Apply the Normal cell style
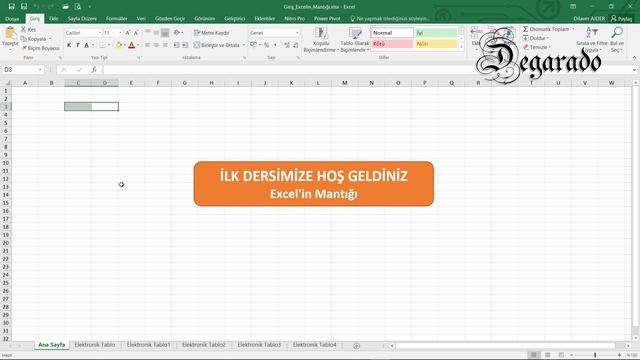This screenshot has height=360, width=640. tap(392, 33)
